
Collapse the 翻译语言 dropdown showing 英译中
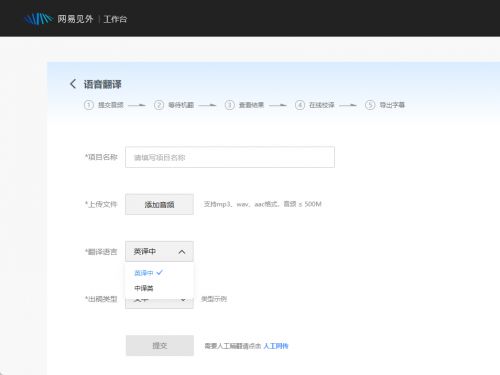[159, 251]
